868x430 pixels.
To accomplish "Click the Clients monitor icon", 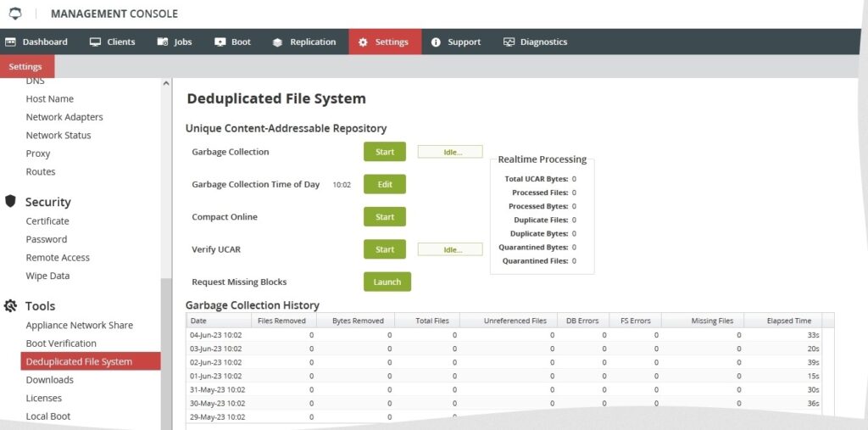I will 95,42.
